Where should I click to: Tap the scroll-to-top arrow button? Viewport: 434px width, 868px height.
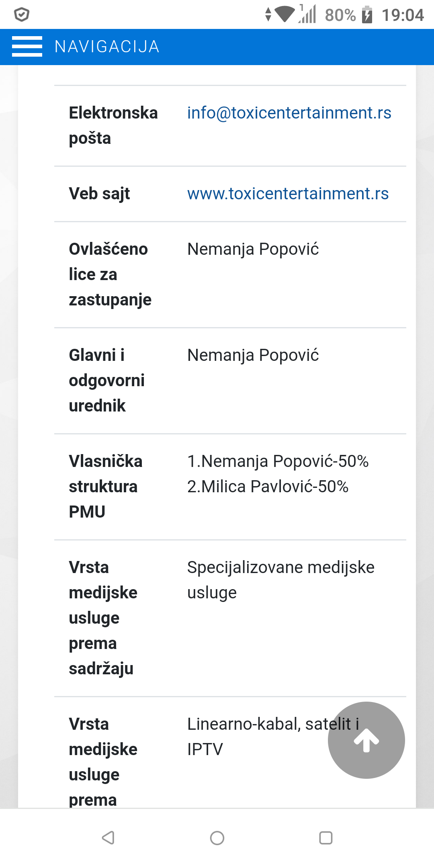(366, 740)
